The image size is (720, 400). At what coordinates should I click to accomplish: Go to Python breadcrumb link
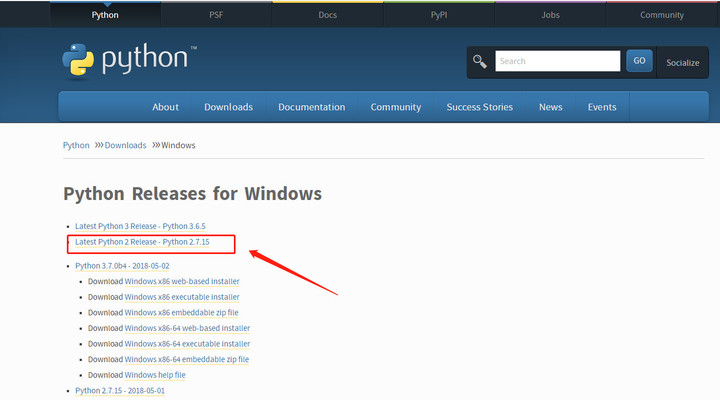76,145
